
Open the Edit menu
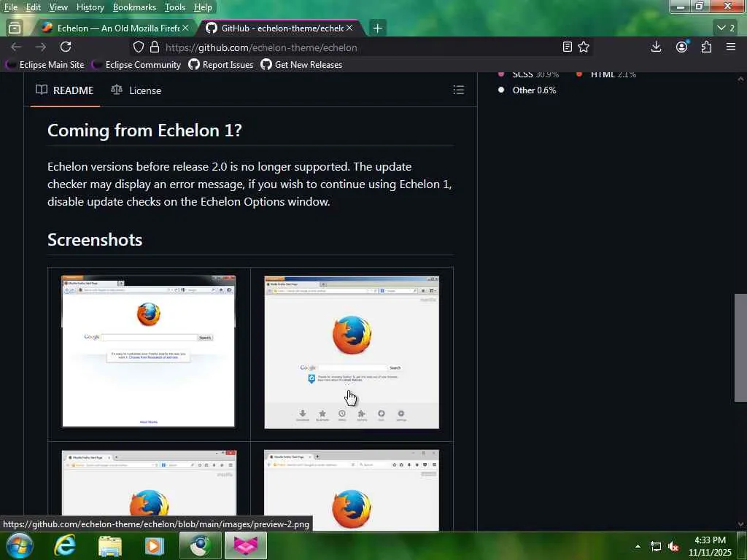(x=34, y=7)
